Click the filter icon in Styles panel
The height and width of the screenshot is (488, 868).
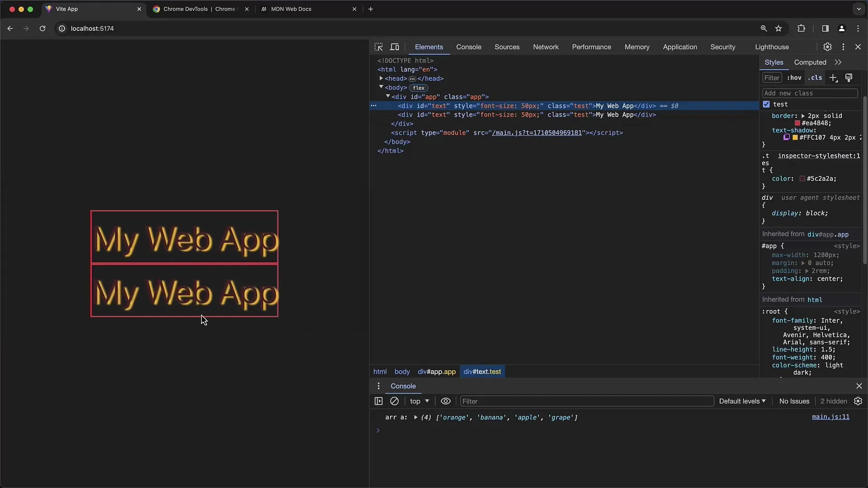(771, 77)
